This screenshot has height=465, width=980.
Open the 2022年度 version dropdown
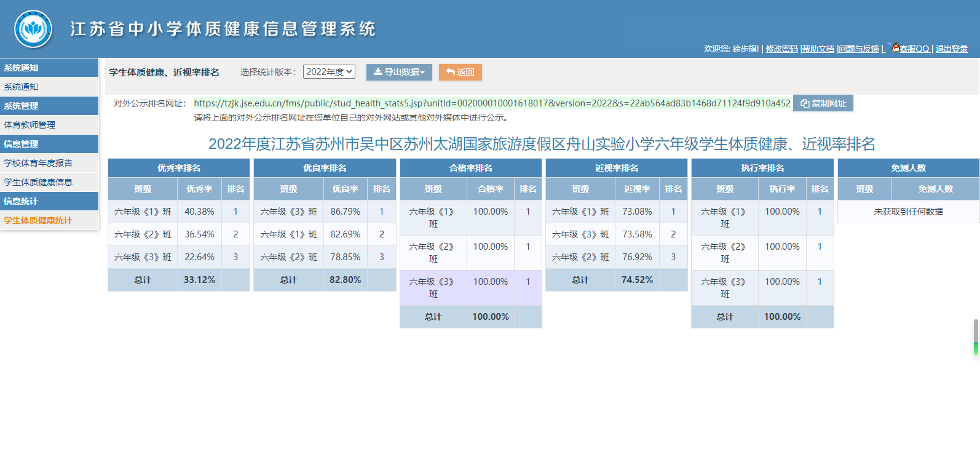[329, 72]
